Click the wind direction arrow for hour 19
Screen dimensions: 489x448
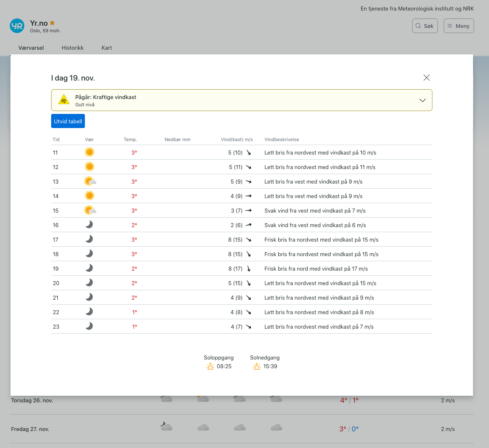pos(248,268)
